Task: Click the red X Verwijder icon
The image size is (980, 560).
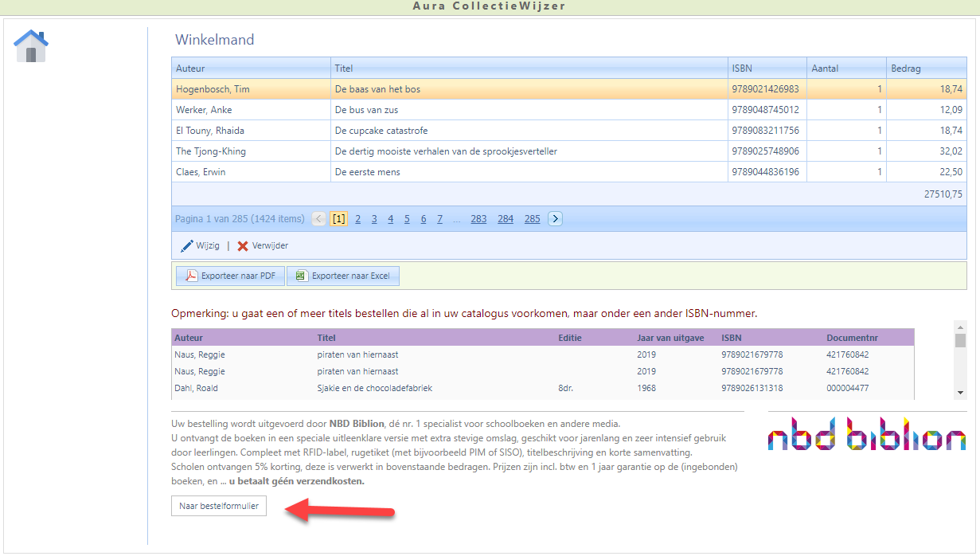Action: pyautogui.click(x=243, y=246)
